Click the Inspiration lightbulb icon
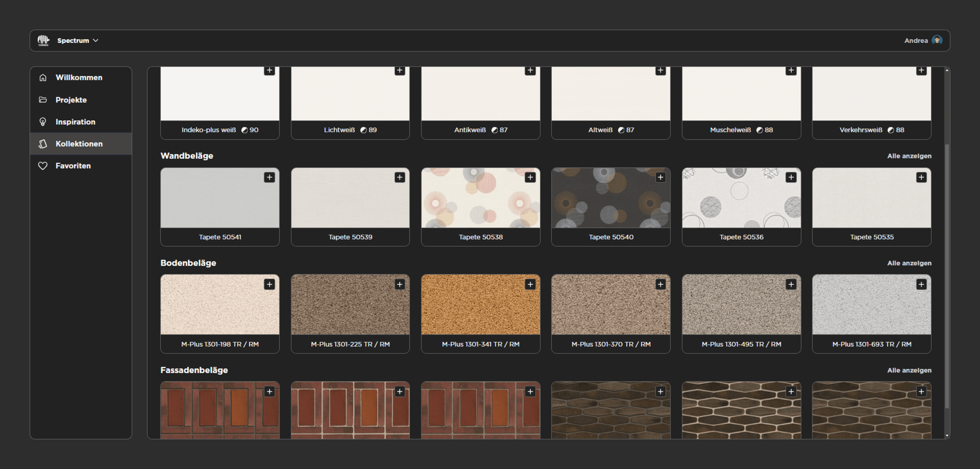 43,122
